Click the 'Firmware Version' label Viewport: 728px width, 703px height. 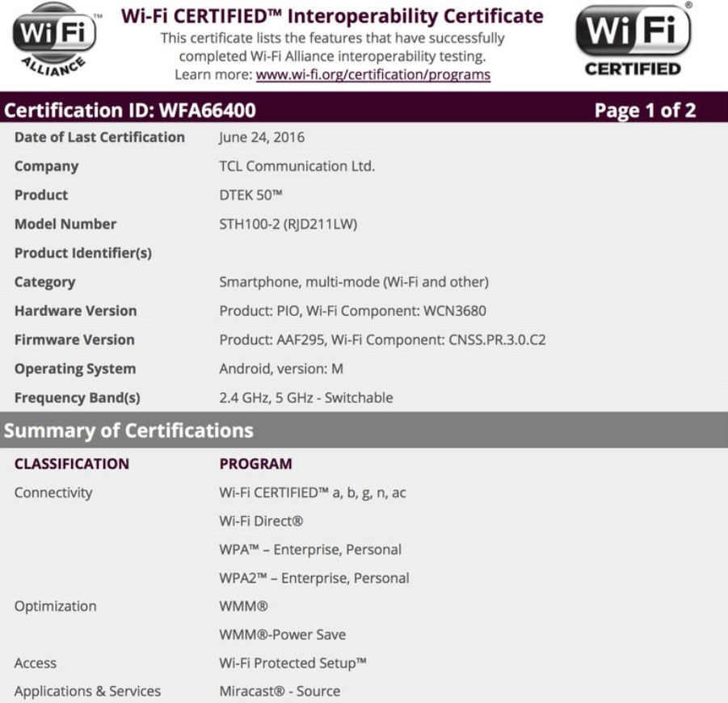(74, 340)
